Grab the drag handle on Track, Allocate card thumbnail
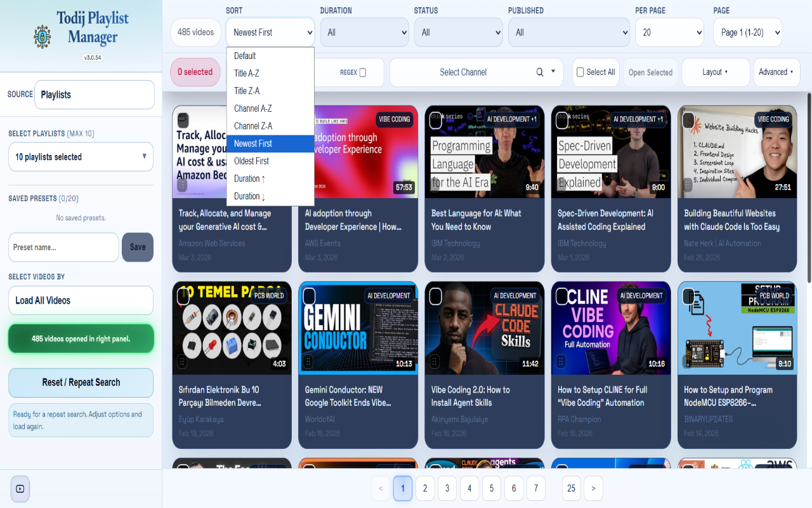This screenshot has width=812, height=508. (x=182, y=185)
